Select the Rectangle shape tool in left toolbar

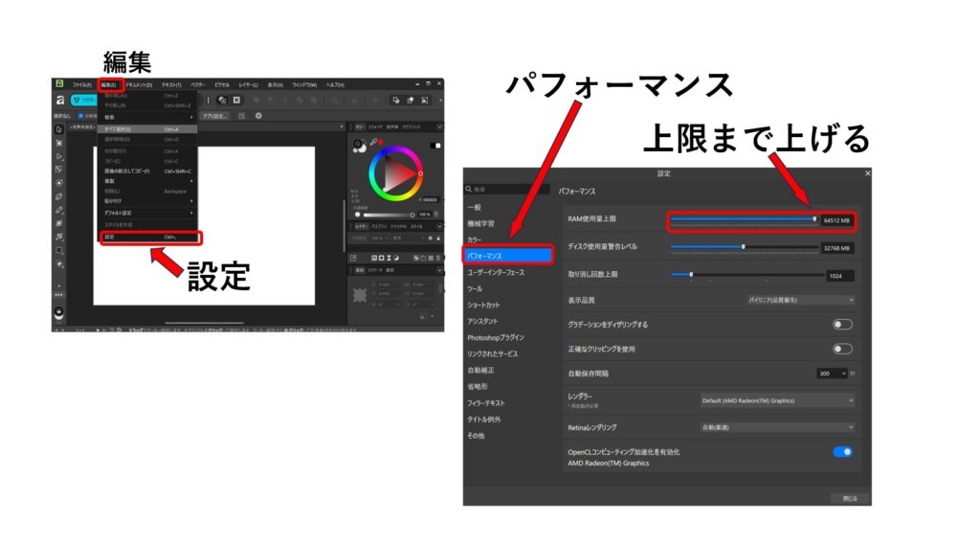(x=58, y=250)
